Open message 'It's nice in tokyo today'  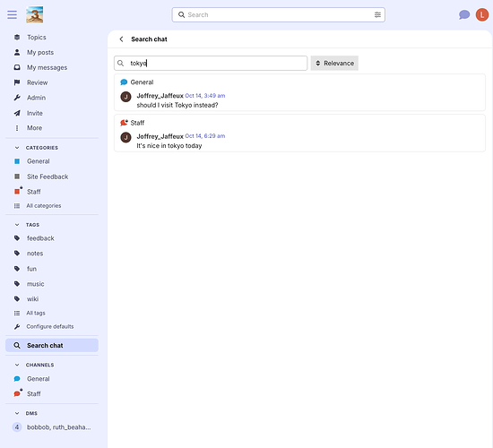pyautogui.click(x=169, y=145)
